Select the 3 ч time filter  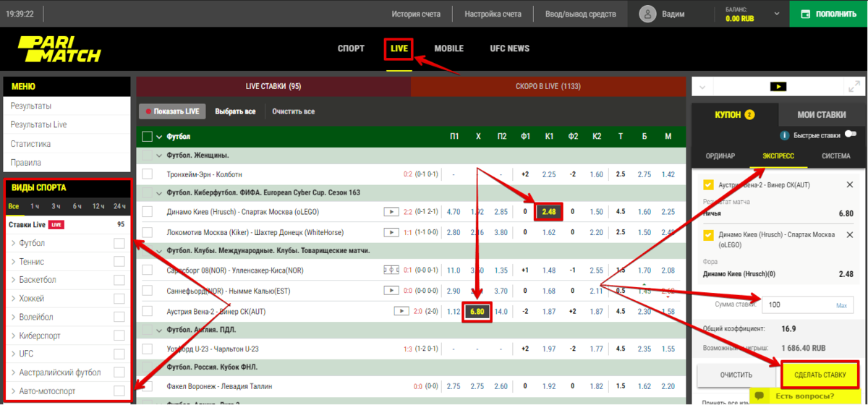click(55, 207)
